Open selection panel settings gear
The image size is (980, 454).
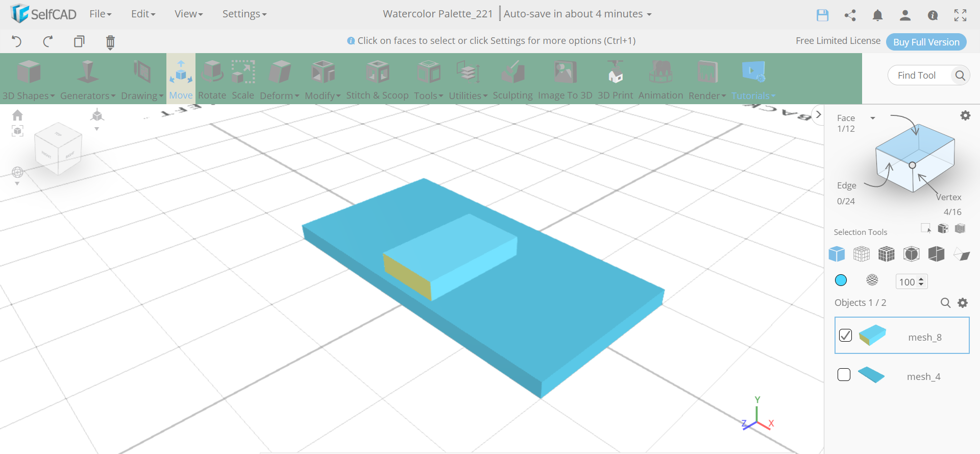965,115
